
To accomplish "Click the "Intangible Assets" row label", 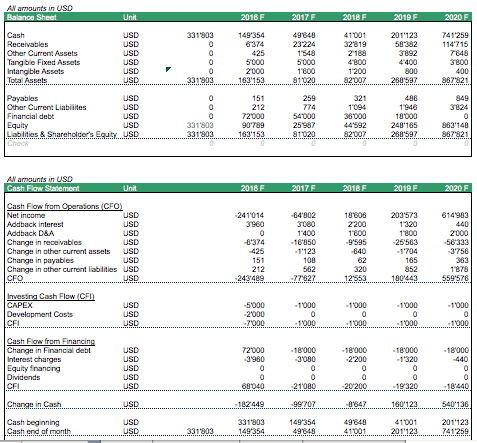I will [x=35, y=71].
